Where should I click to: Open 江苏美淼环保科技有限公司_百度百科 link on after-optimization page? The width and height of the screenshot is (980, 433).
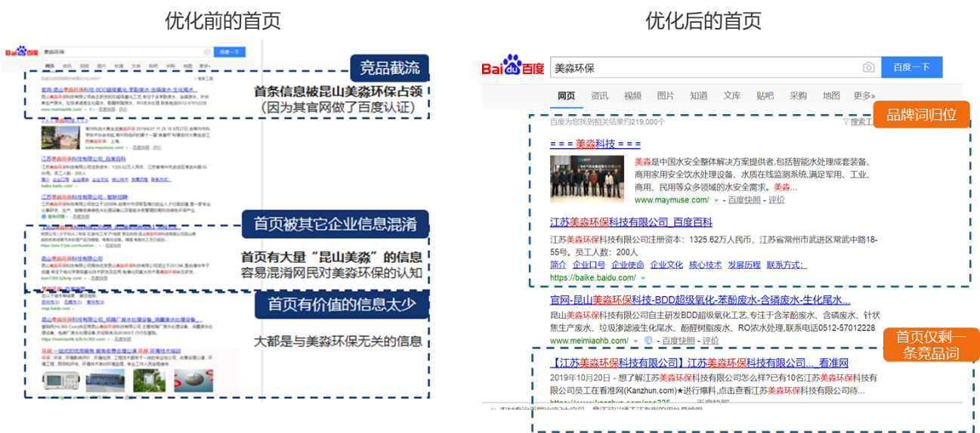[x=631, y=222]
